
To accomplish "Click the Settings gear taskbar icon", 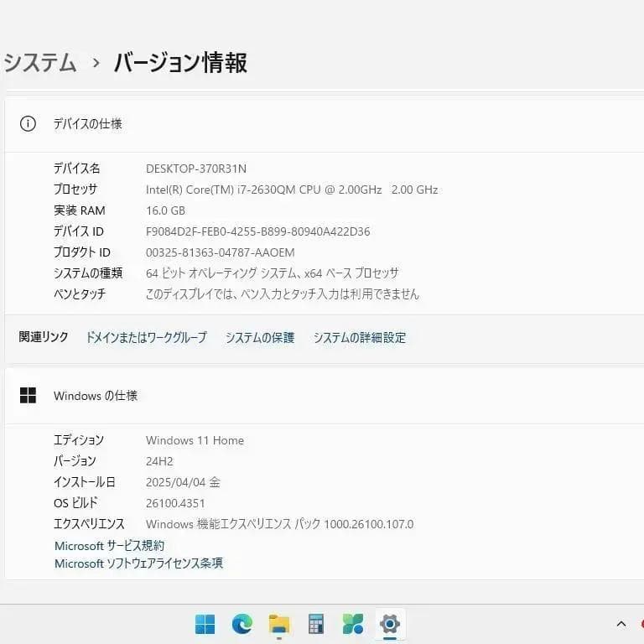I will pos(390,624).
